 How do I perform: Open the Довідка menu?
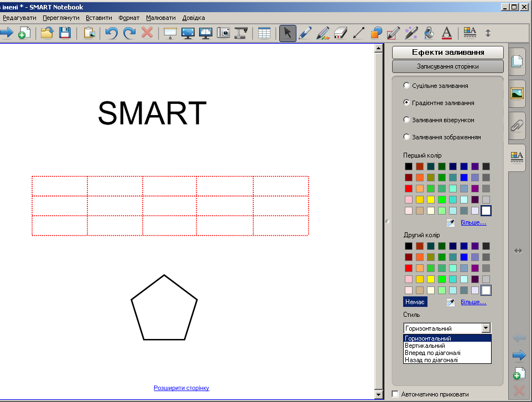[x=194, y=18]
